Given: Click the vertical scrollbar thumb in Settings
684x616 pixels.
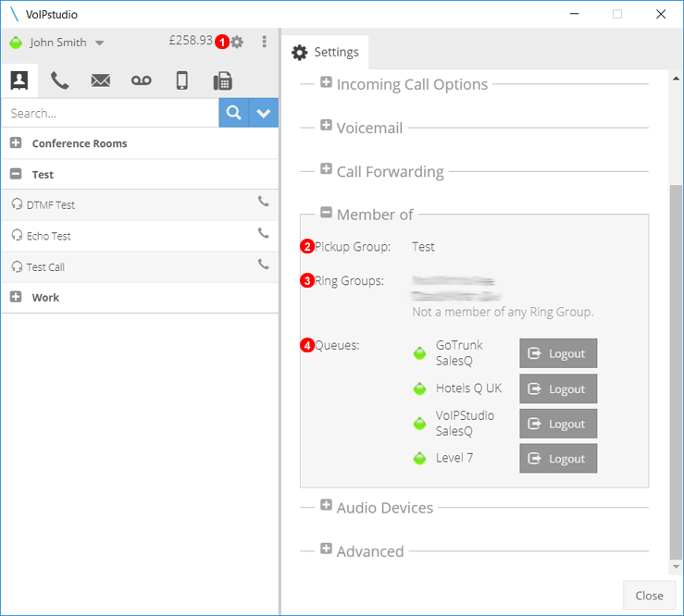Looking at the screenshot, I should coord(676,372).
